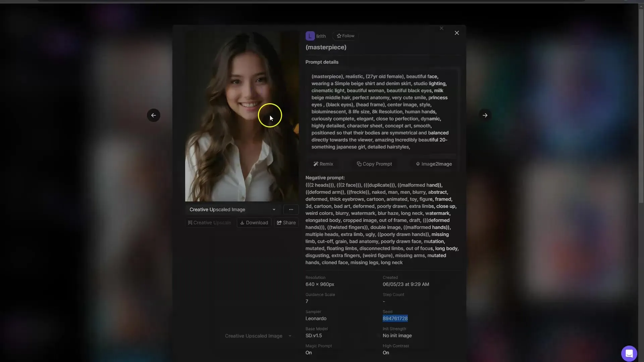Click the right navigation arrow
Image resolution: width=644 pixels, height=362 pixels.
point(485,115)
